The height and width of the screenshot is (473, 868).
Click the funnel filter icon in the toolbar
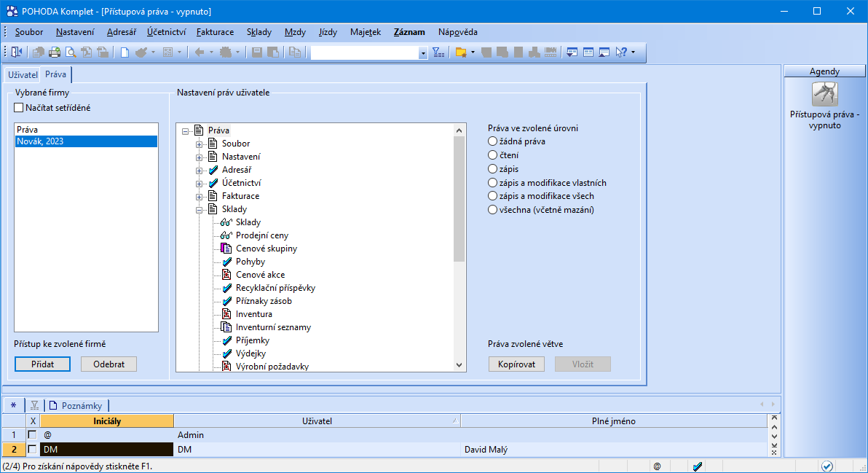(x=438, y=52)
